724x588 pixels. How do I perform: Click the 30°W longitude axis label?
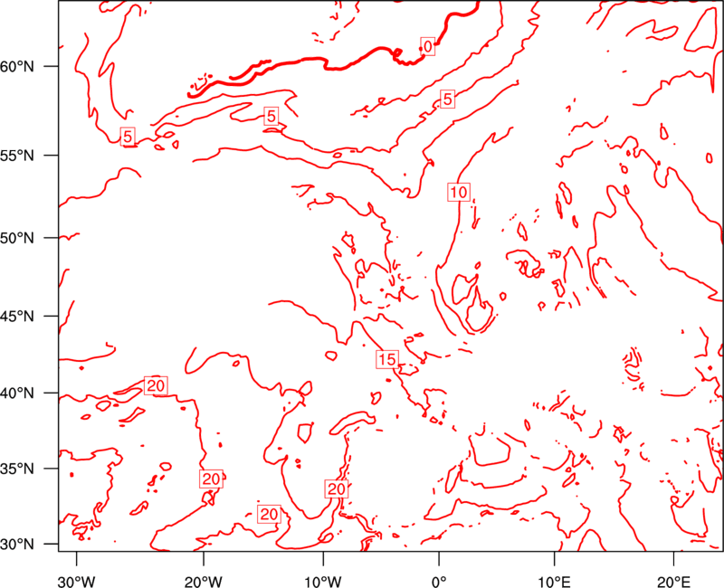(77, 582)
